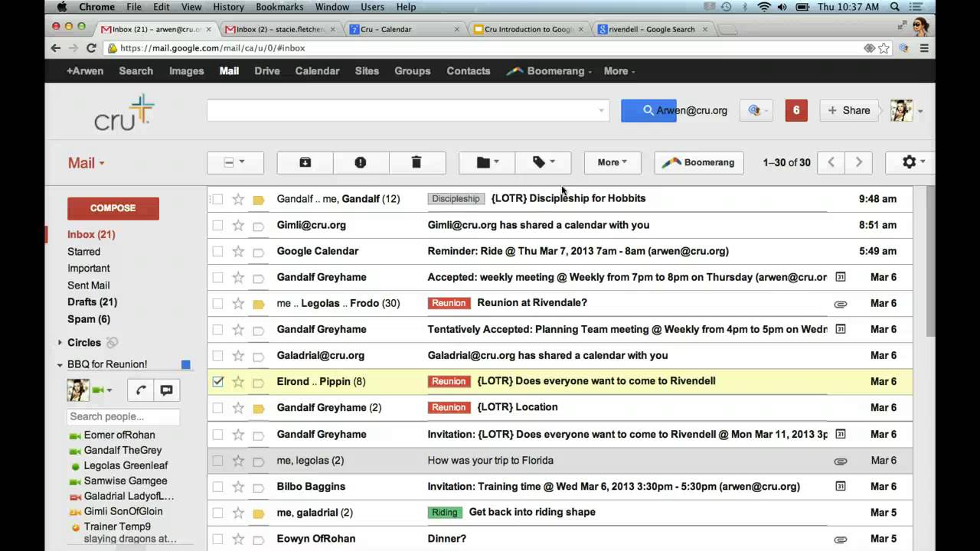This screenshot has height=551, width=980.
Task: Bookmark page with the star icon in address bar
Action: [x=884, y=47]
